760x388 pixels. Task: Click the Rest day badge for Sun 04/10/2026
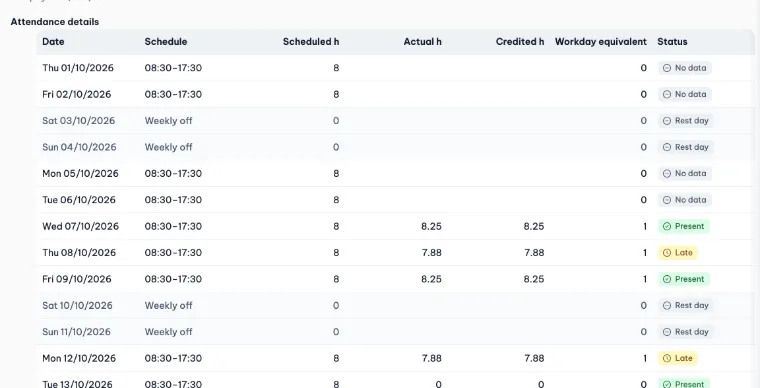pos(685,147)
